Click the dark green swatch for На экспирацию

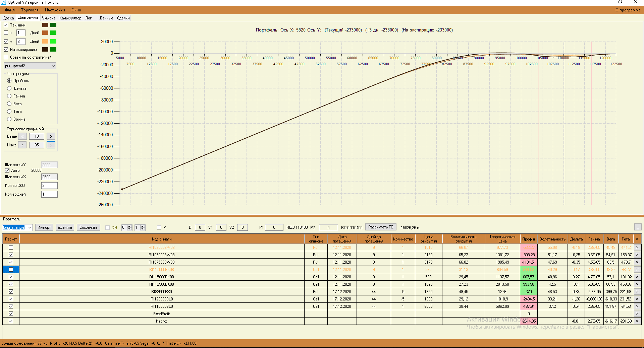(x=53, y=50)
